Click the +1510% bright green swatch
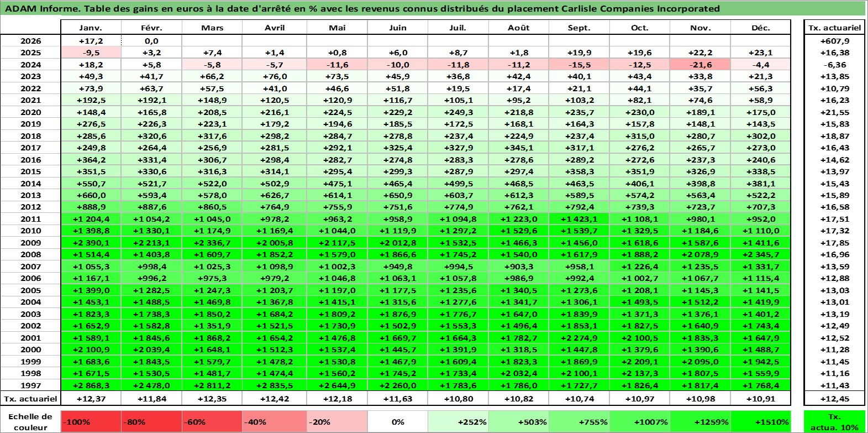 coord(761,421)
